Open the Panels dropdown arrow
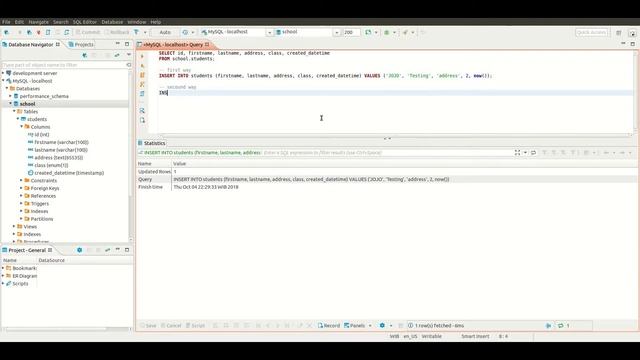 pos(370,326)
